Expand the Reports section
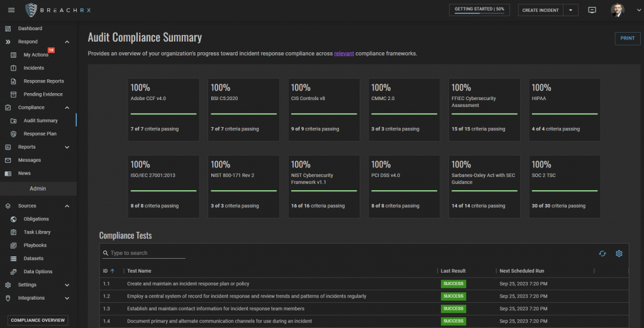 pos(67,147)
